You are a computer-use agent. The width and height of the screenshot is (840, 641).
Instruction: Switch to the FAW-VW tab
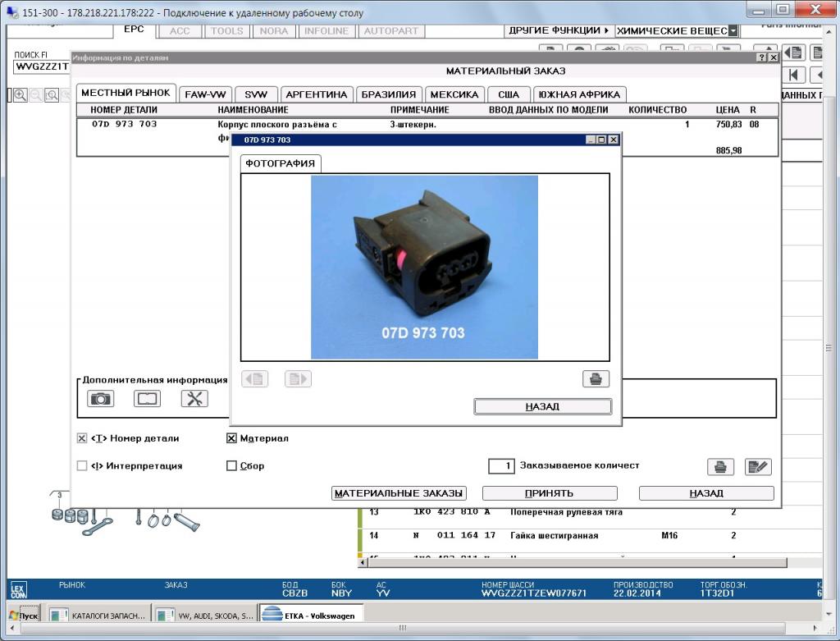(206, 94)
